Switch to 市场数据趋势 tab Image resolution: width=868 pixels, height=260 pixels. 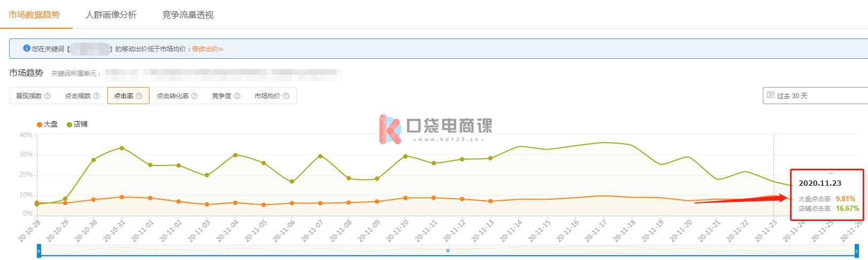point(34,15)
